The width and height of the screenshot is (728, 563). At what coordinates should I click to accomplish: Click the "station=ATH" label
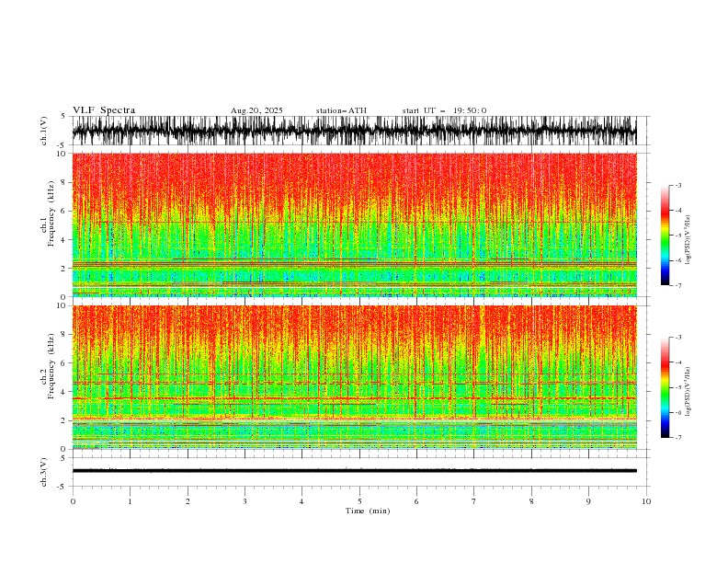click(x=341, y=110)
